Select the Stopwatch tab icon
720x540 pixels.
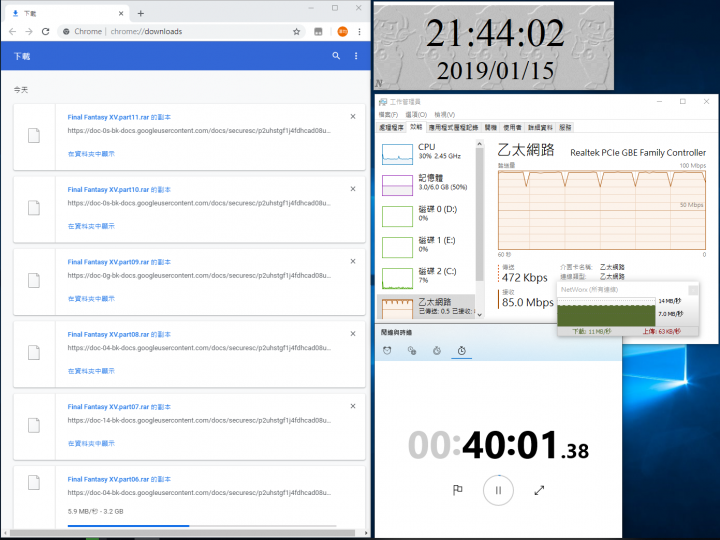click(x=461, y=351)
